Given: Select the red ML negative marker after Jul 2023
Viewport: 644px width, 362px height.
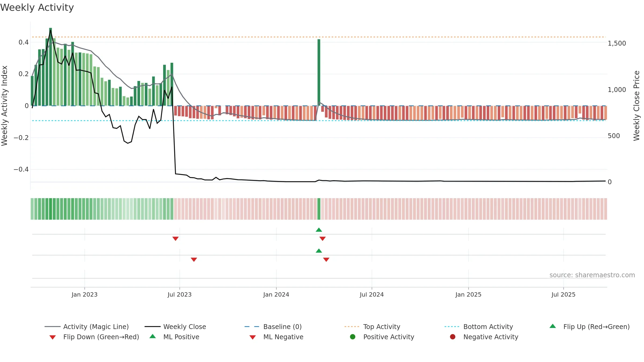Looking at the screenshot, I should 194,260.
